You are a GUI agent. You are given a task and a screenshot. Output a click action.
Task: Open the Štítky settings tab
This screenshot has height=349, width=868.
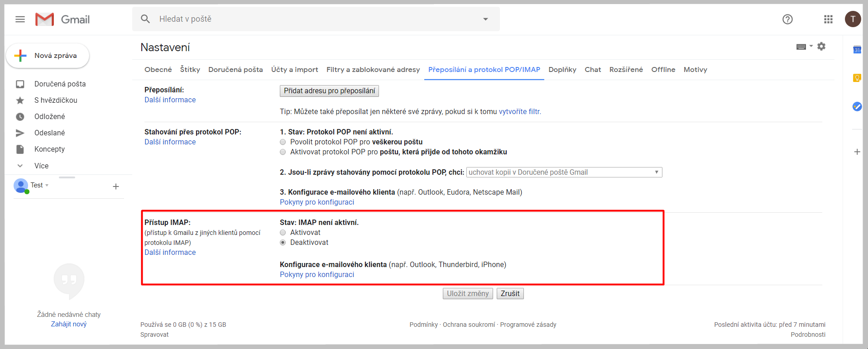coord(190,70)
